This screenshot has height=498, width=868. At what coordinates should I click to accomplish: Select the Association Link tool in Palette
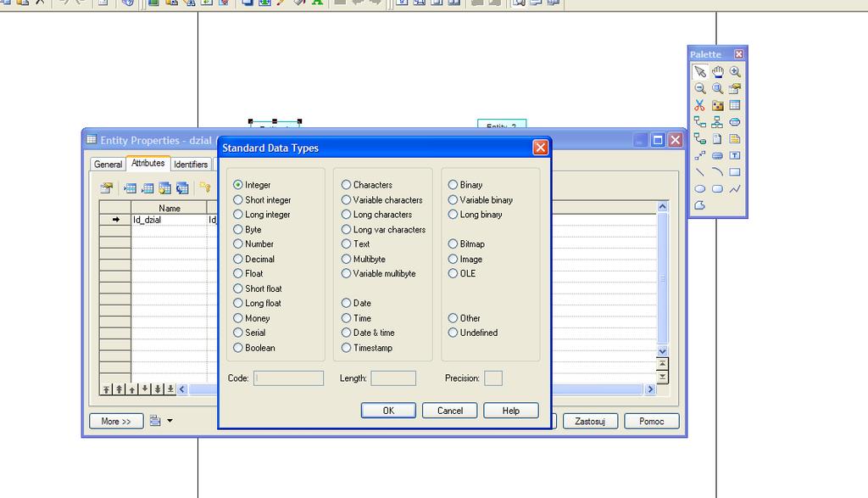pos(699,138)
